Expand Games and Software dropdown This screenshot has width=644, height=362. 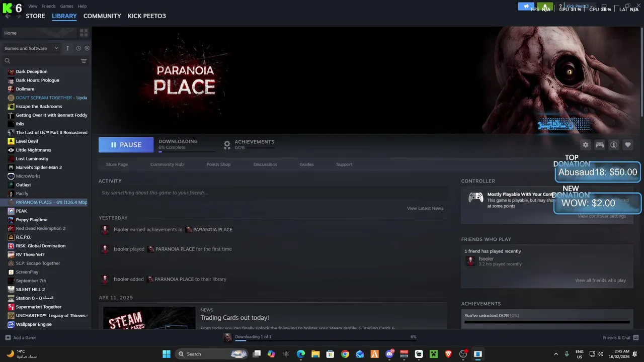click(31, 48)
